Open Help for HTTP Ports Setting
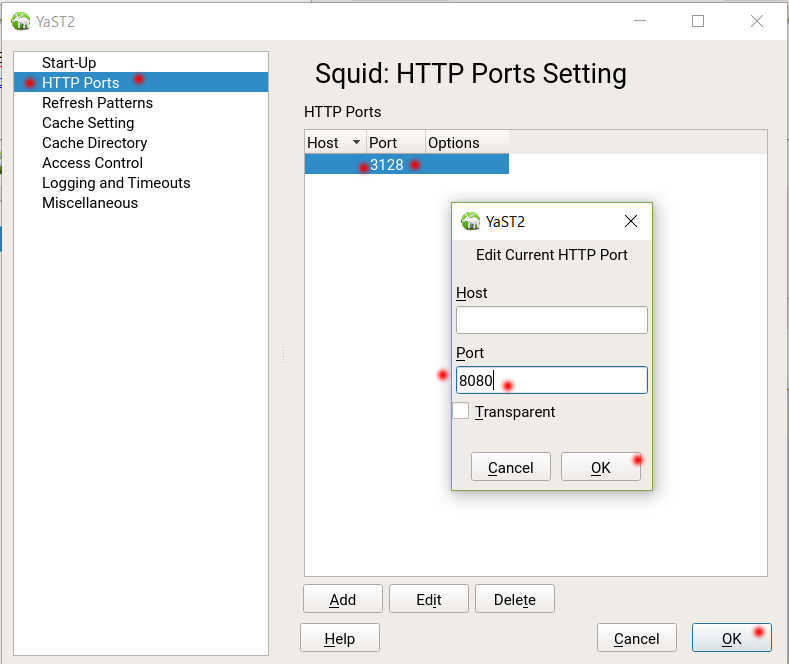 coord(340,638)
